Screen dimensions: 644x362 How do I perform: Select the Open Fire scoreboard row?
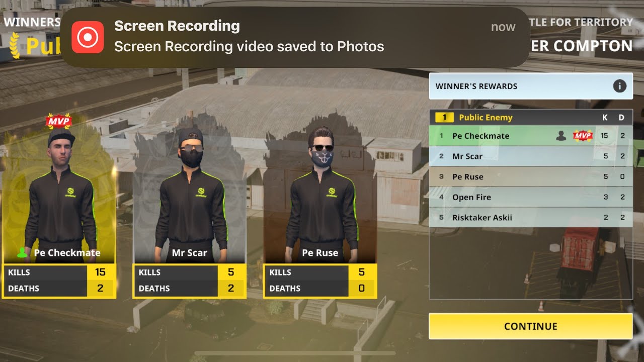pos(531,197)
